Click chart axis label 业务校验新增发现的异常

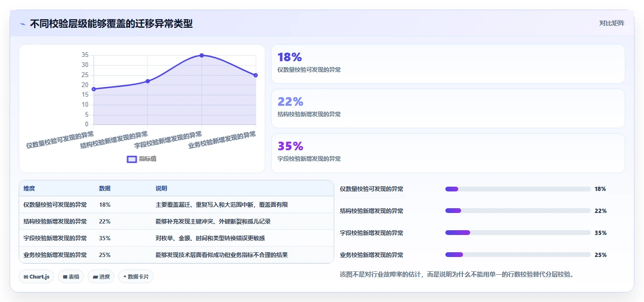[222, 140]
